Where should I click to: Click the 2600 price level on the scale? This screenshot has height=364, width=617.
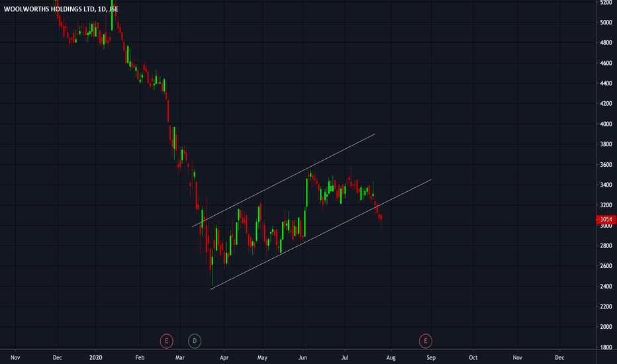606,265
